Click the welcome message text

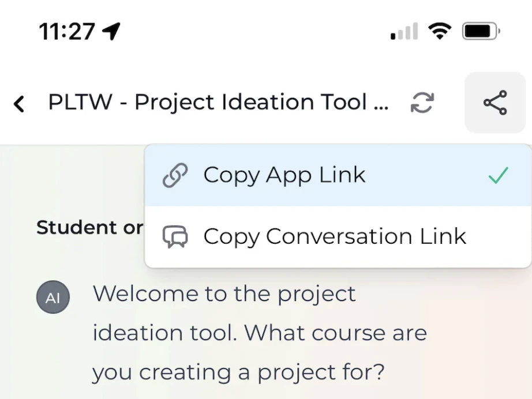click(260, 333)
